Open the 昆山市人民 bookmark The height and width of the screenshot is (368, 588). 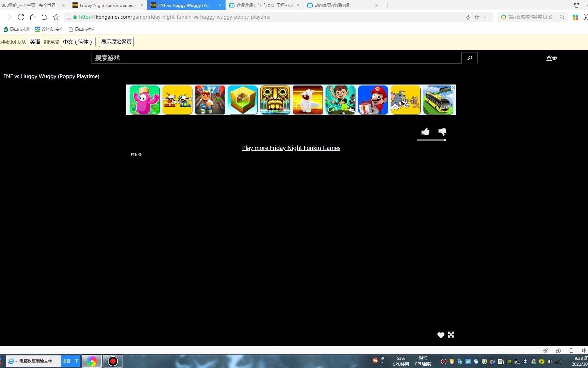coord(17,29)
